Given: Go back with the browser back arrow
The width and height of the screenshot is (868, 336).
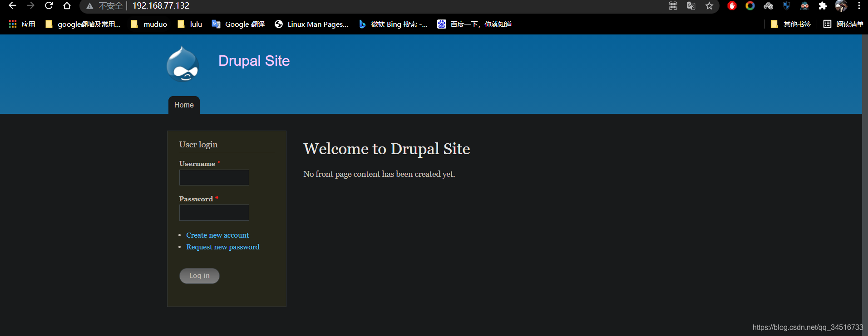Looking at the screenshot, I should [12, 5].
